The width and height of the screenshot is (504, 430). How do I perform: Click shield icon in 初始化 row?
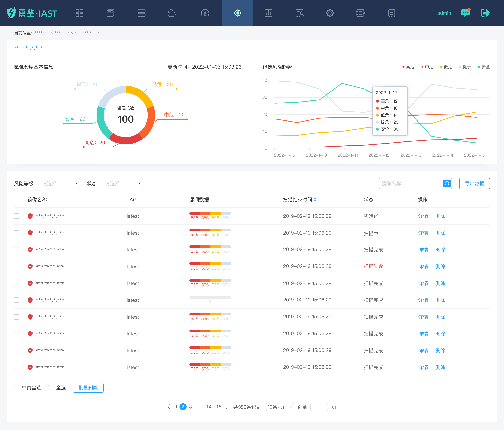click(x=30, y=216)
